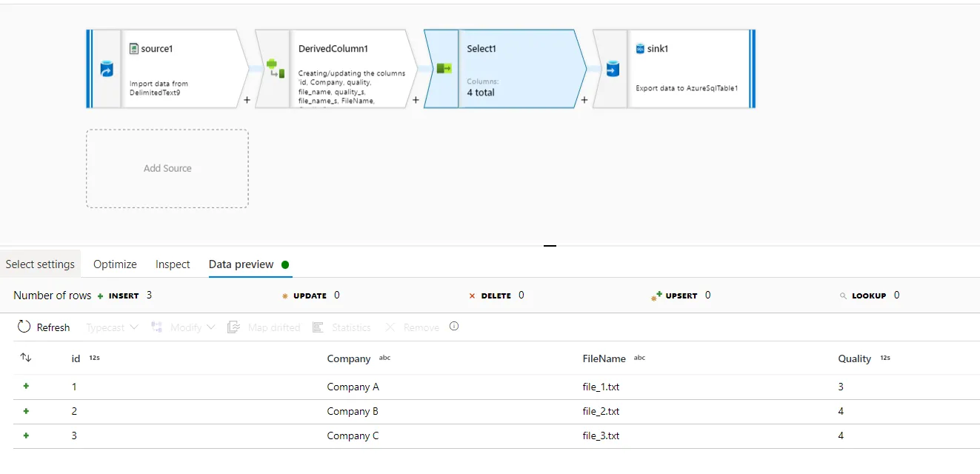Image resolution: width=980 pixels, height=474 pixels.
Task: Go to the Inspect tab
Action: coord(173,264)
